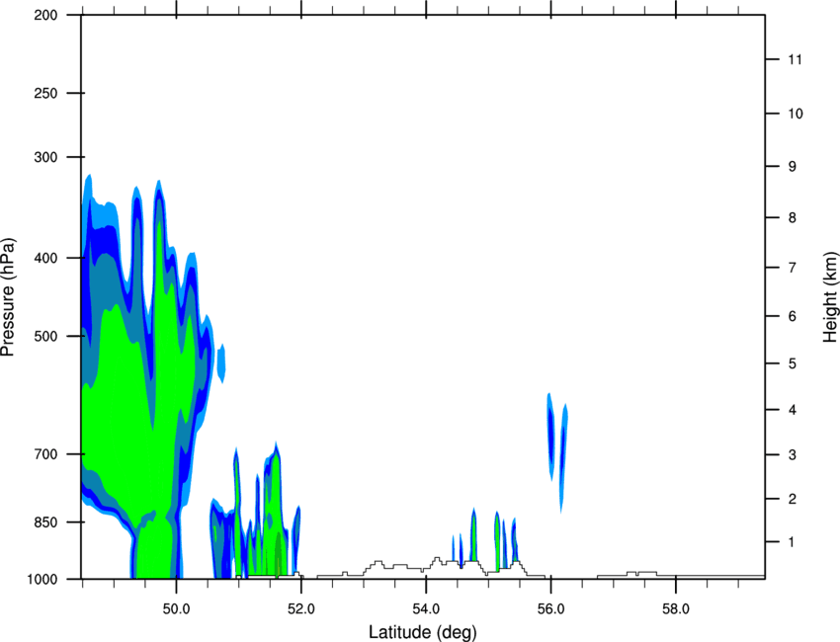Viewport: 840px width, 642px height.
Task: Click the 250 pressure axis label
Action: [x=45, y=93]
